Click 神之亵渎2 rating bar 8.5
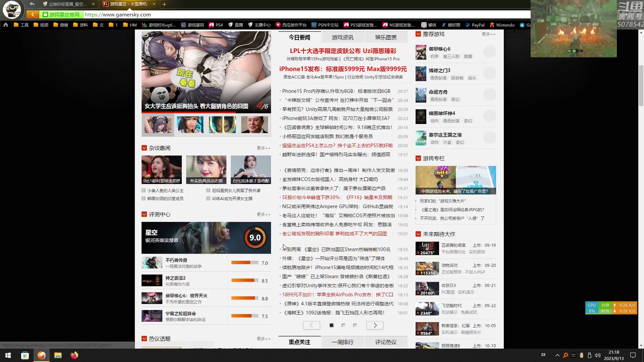Viewport: 644px width, 362px height. point(245,281)
